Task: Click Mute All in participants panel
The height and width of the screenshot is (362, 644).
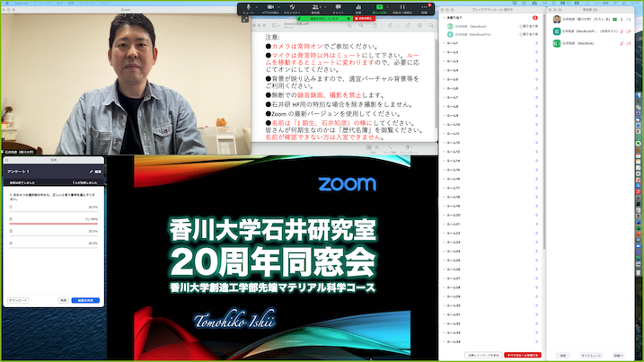Action: pyautogui.click(x=591, y=356)
